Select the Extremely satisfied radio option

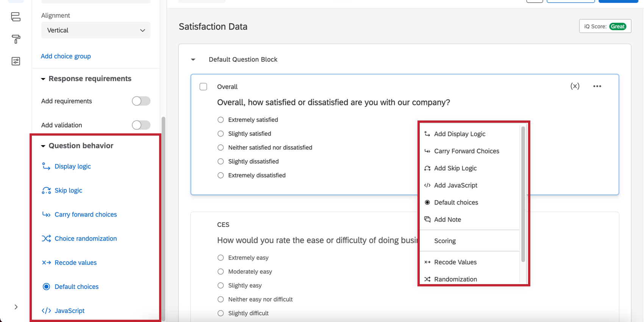[220, 120]
